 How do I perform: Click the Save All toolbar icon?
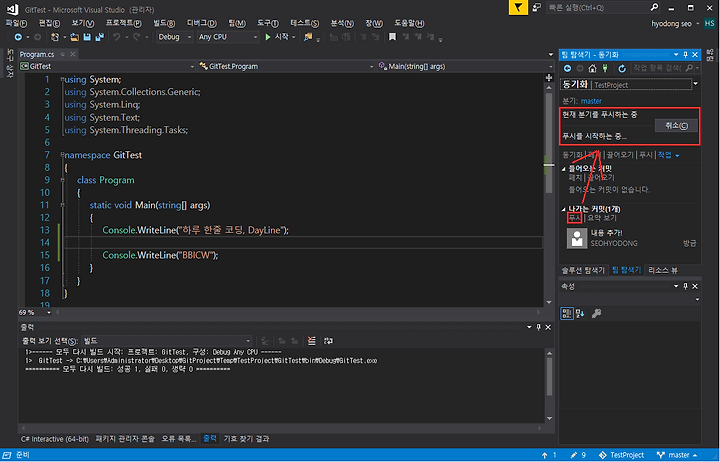[x=99, y=37]
